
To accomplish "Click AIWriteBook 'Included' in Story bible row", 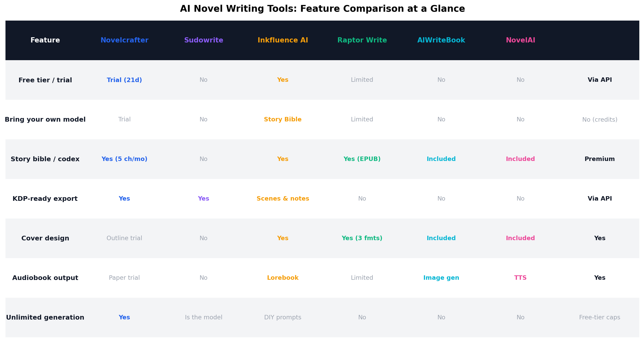I will tap(441, 159).
